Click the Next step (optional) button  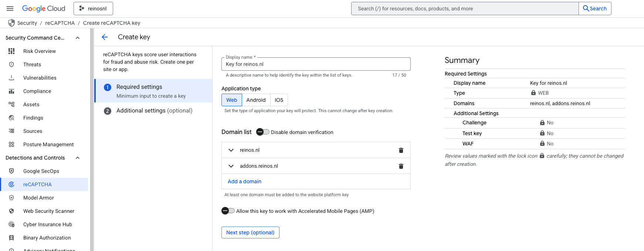250,232
